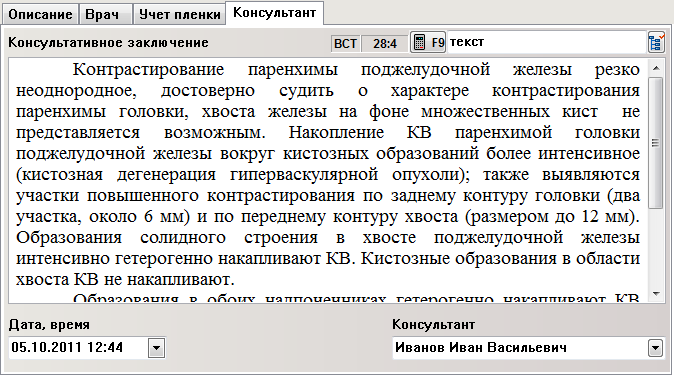Activate the Консультант tab

(x=274, y=13)
